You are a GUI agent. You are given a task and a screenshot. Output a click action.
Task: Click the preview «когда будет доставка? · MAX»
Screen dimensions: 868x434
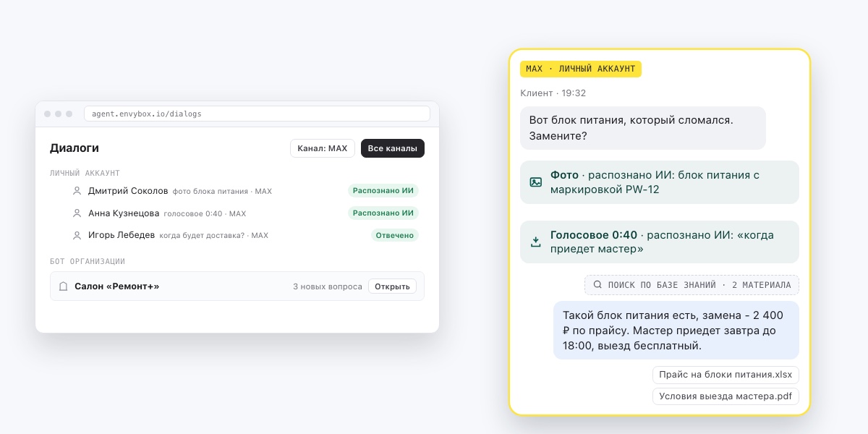pyautogui.click(x=214, y=236)
